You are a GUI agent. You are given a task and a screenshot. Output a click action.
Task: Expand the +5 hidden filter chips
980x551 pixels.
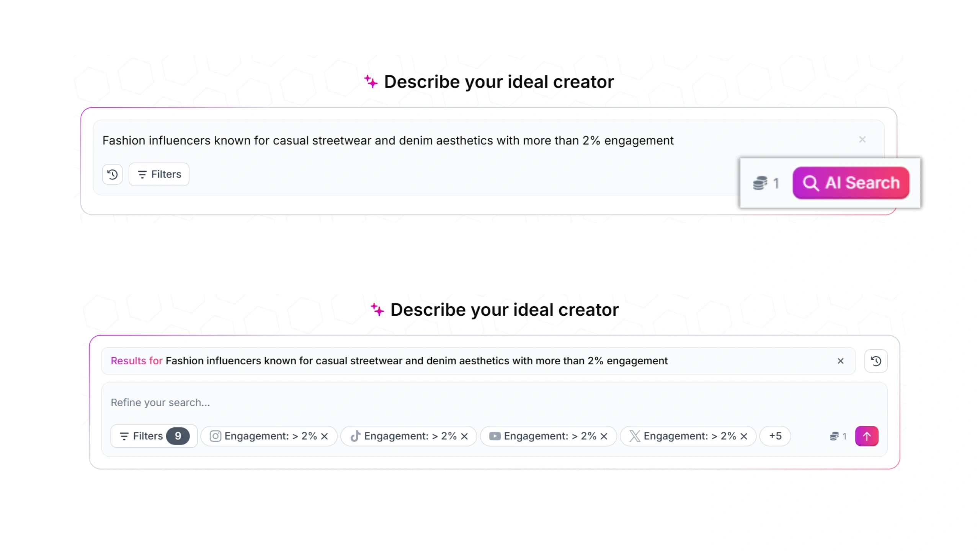pyautogui.click(x=775, y=436)
